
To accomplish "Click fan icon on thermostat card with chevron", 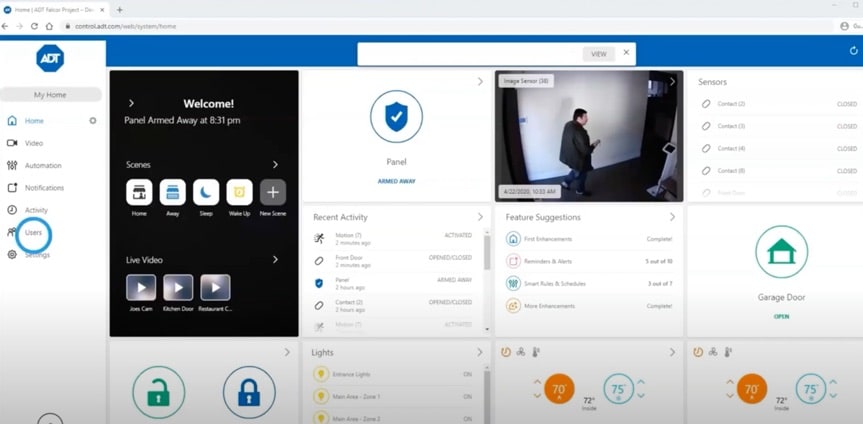I will [x=521, y=352].
